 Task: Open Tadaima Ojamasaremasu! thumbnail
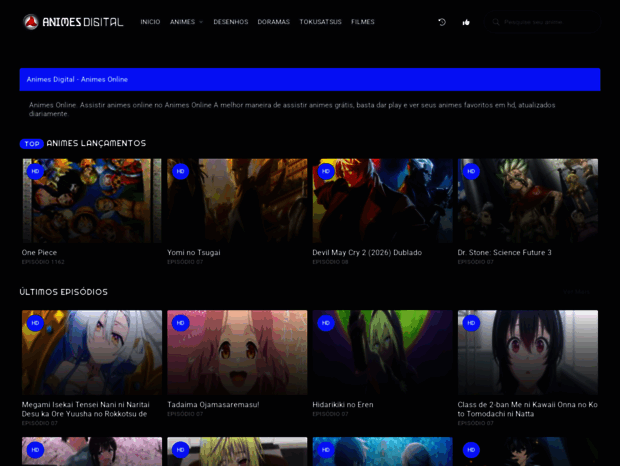click(237, 352)
